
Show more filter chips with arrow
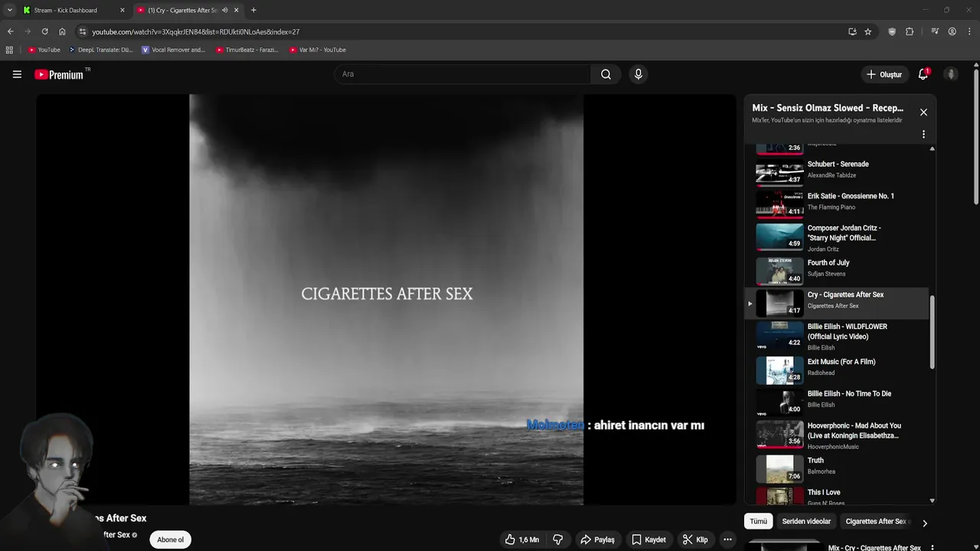pos(924,523)
